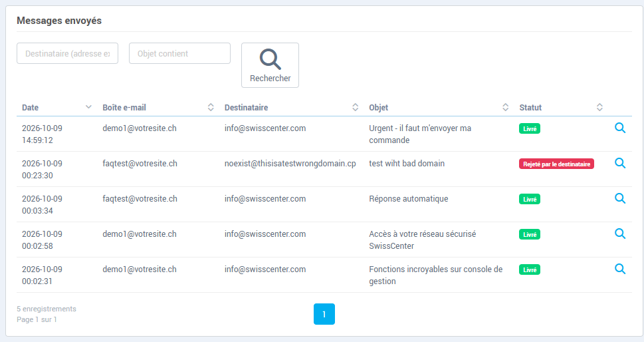This screenshot has height=342, width=644.
Task: Click info@swisscenter.com in the 00:02:58 row
Action: (x=265, y=234)
